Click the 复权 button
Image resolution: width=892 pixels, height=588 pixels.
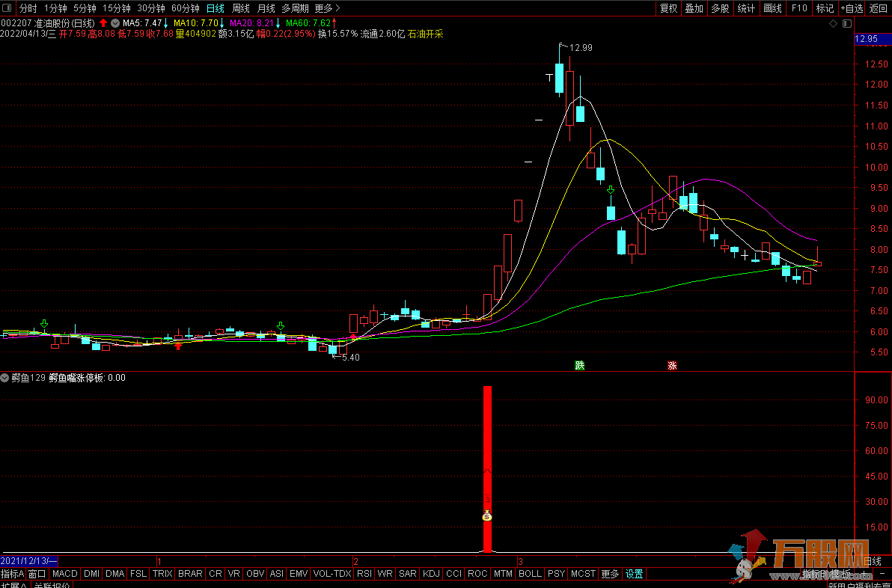click(669, 8)
